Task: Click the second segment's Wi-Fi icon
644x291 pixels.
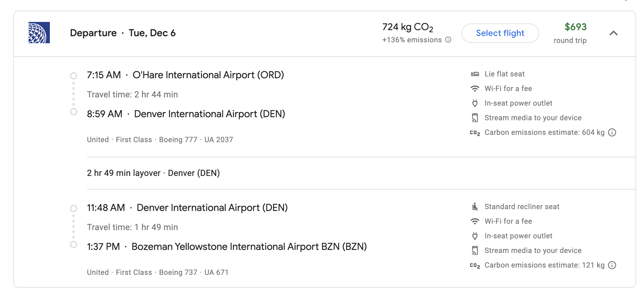Action: 475,221
